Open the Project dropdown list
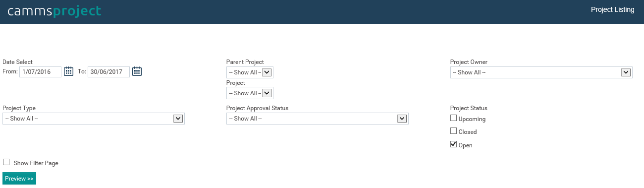Viewport: 644px width, 188px height. [x=250, y=93]
